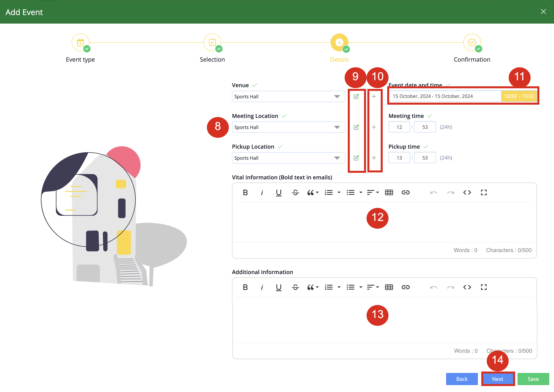The image size is (554, 392).
Task: Click the green Save button
Action: pyautogui.click(x=533, y=379)
